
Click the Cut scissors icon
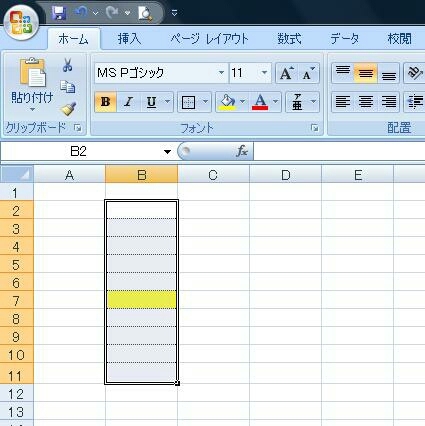[67, 65]
